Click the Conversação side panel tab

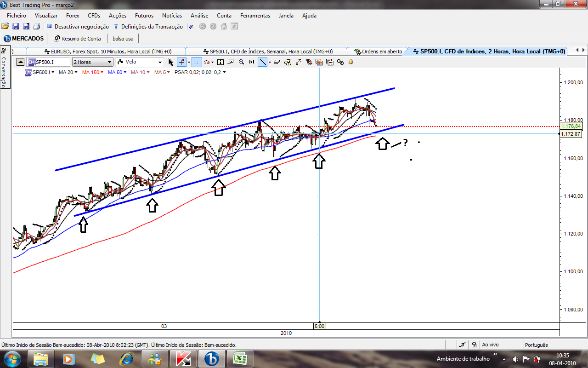point(4,67)
